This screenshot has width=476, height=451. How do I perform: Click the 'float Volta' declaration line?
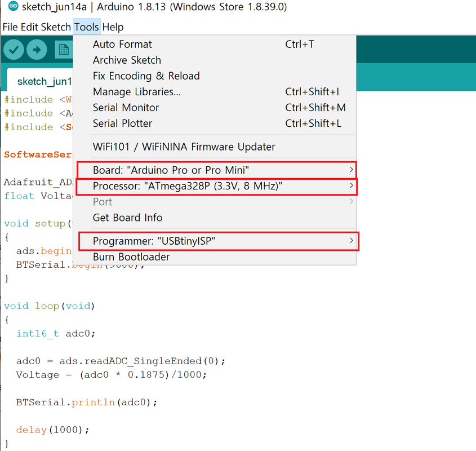pos(38,196)
